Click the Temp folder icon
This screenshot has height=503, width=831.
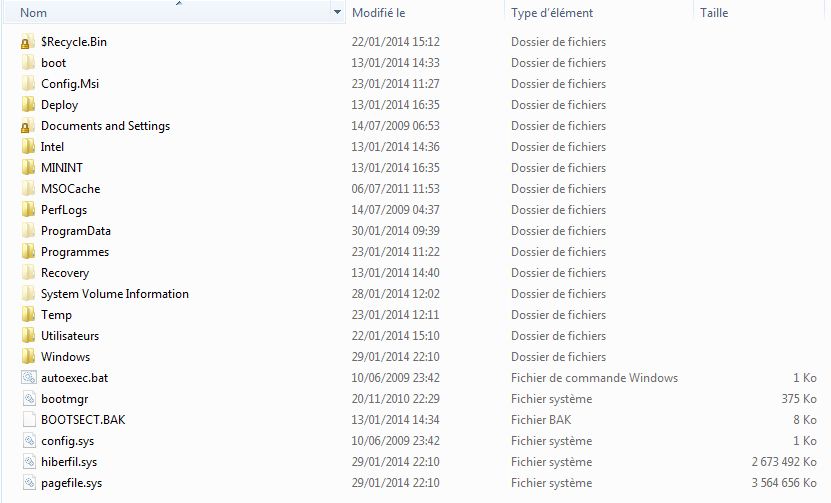[x=28, y=315]
